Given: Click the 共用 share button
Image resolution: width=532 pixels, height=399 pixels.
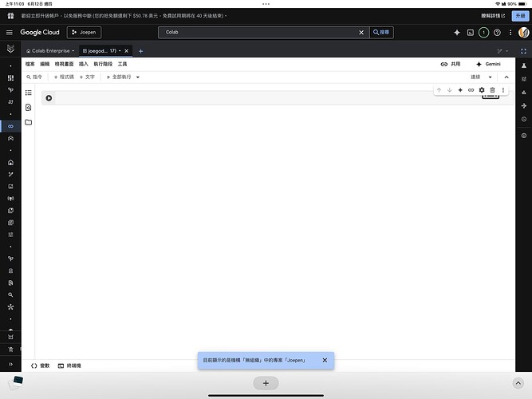Looking at the screenshot, I should 450,64.
